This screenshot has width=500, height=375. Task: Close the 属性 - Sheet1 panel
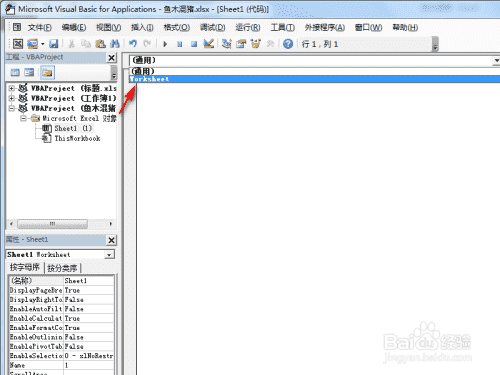pyautogui.click(x=112, y=240)
